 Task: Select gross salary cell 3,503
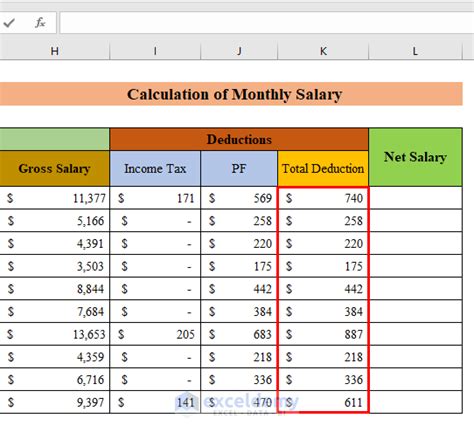(x=55, y=266)
